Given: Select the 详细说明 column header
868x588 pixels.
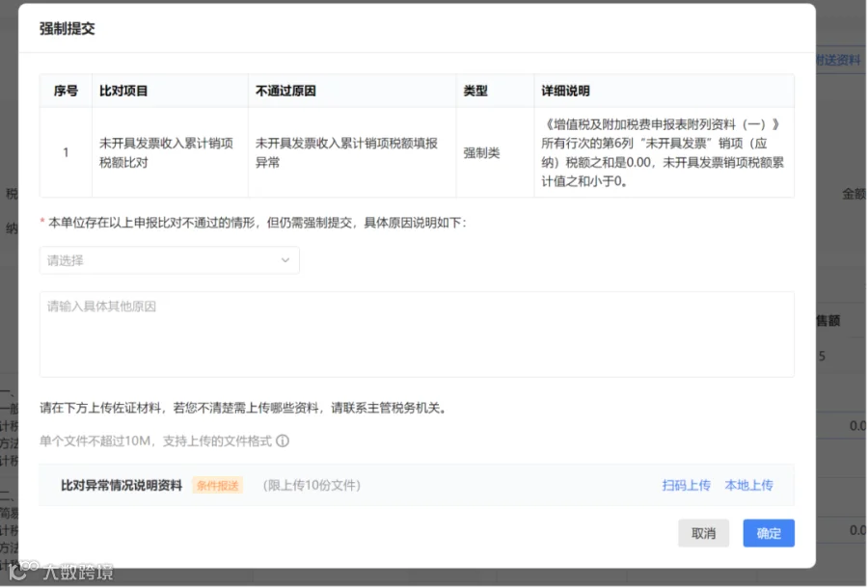Looking at the screenshot, I should pos(664,91).
